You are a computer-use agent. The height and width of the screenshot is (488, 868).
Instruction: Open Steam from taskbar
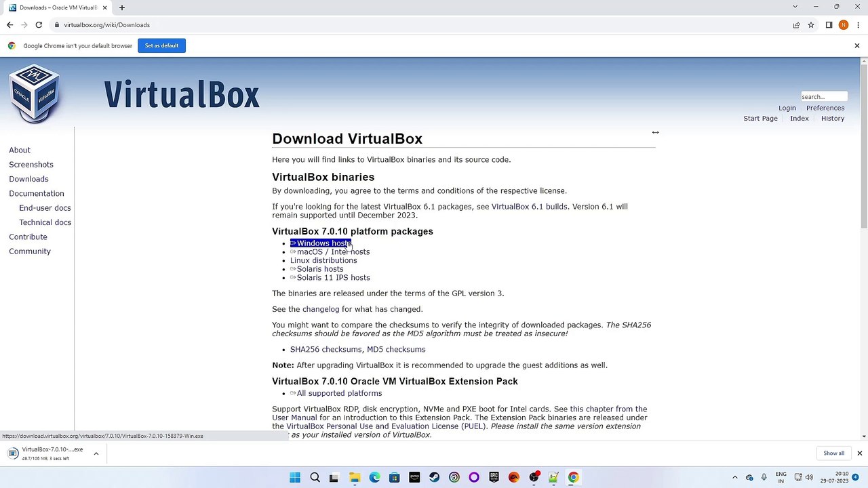tap(434, 478)
